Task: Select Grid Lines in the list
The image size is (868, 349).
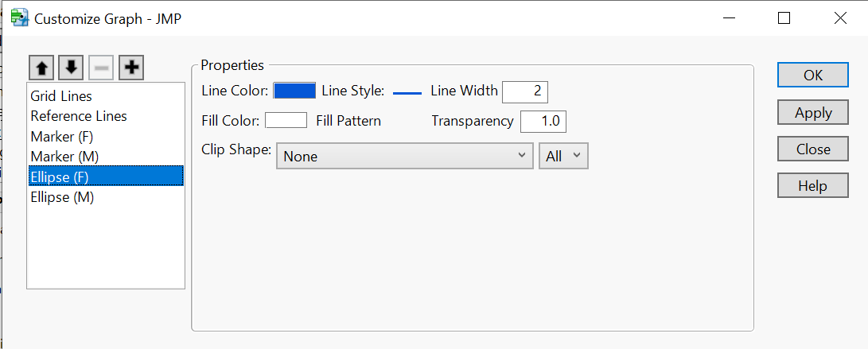Action: click(x=61, y=96)
